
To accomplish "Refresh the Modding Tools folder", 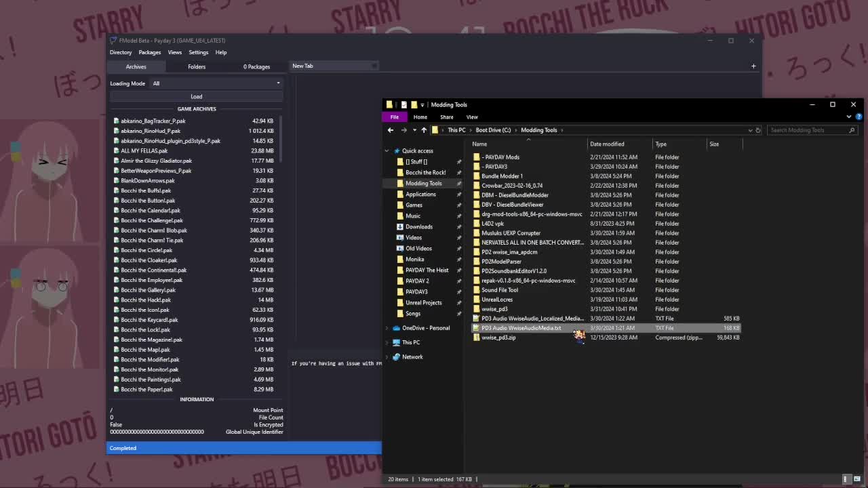I will coord(758,130).
